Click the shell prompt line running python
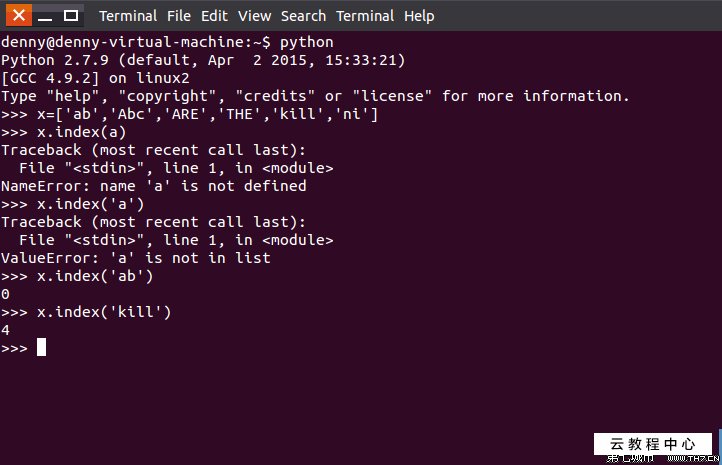 [167, 42]
